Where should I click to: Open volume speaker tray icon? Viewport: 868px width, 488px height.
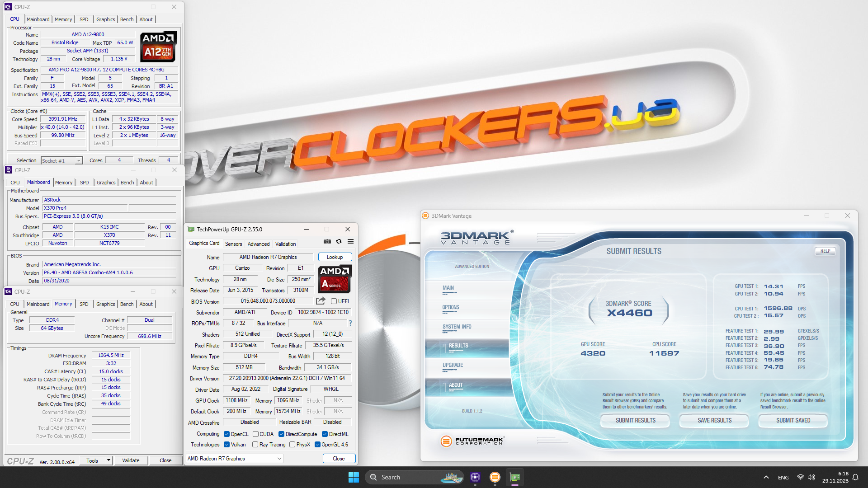tap(811, 477)
